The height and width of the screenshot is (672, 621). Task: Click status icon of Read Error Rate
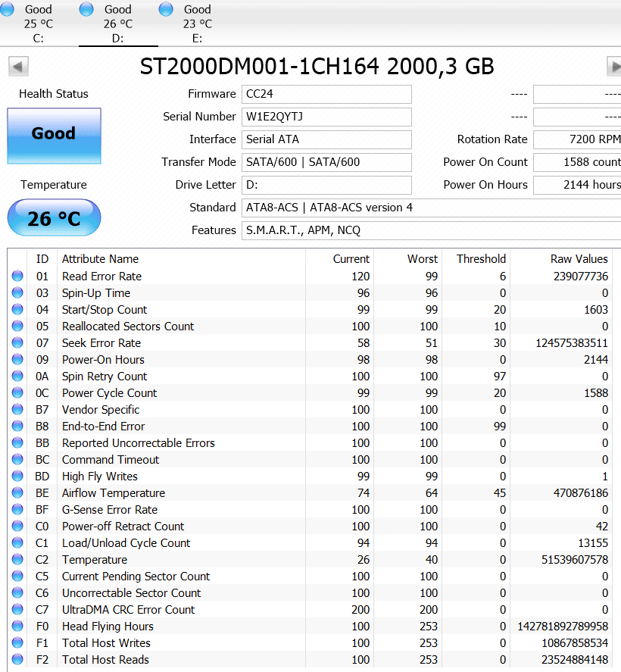coord(17,276)
